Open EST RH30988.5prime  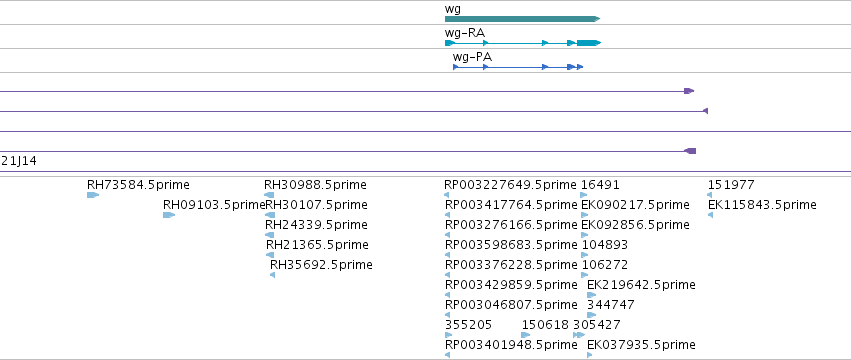point(315,185)
